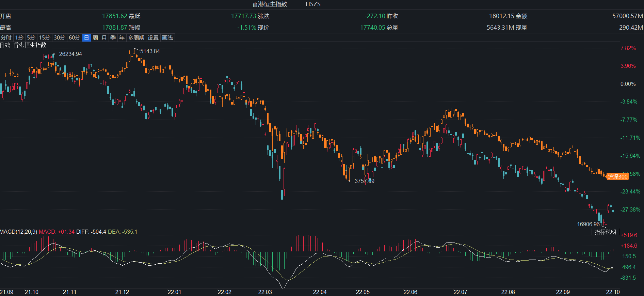Open chart 设置 settings
The width and height of the screenshot is (644, 296).
coord(153,38)
